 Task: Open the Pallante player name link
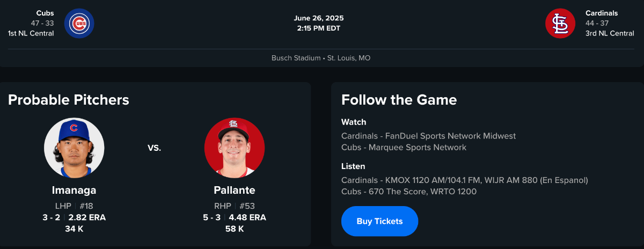[235, 190]
